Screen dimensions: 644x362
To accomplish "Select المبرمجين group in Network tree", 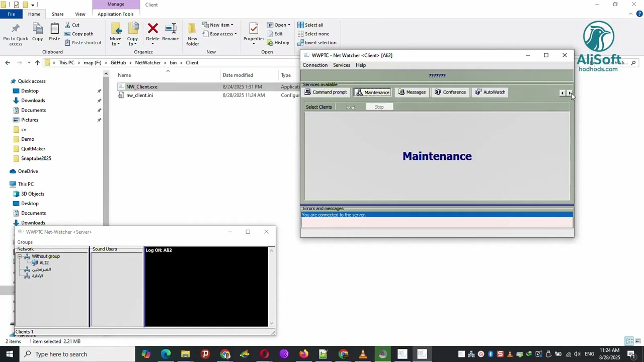I will 41,269.
